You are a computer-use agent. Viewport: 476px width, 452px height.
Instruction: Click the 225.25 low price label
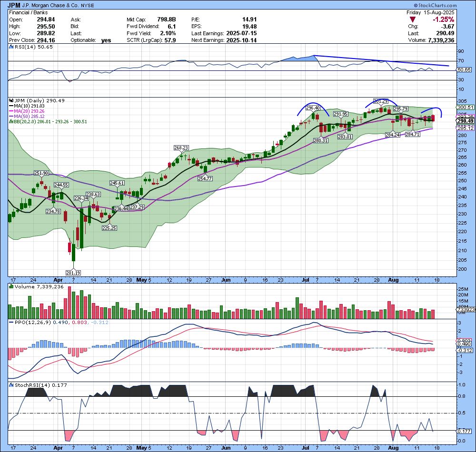coord(109,228)
